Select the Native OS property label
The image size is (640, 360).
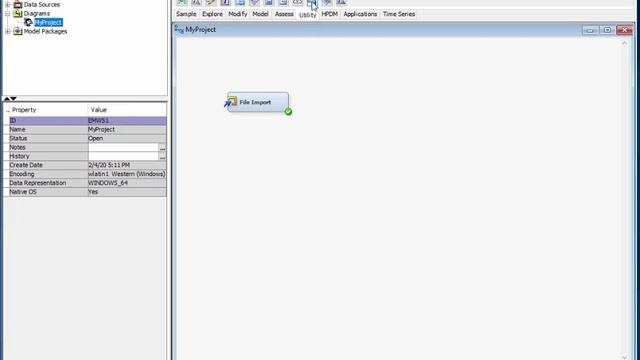tap(23, 192)
